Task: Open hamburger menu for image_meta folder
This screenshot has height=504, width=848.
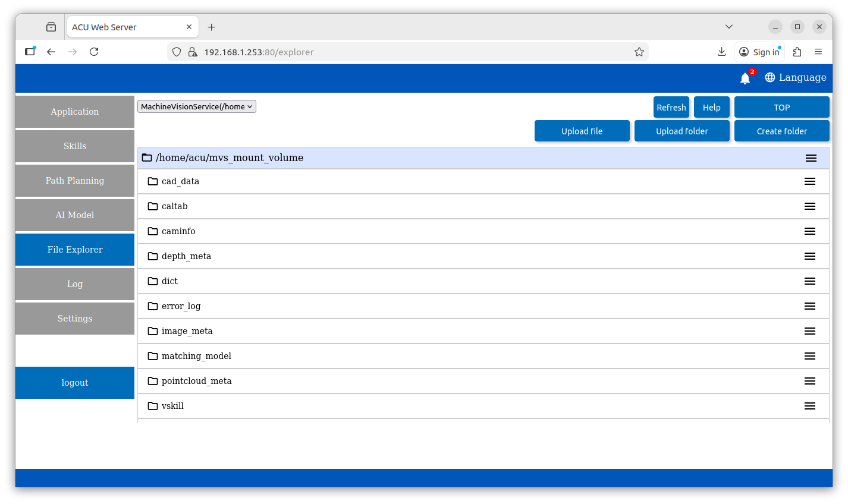Action: 810,331
